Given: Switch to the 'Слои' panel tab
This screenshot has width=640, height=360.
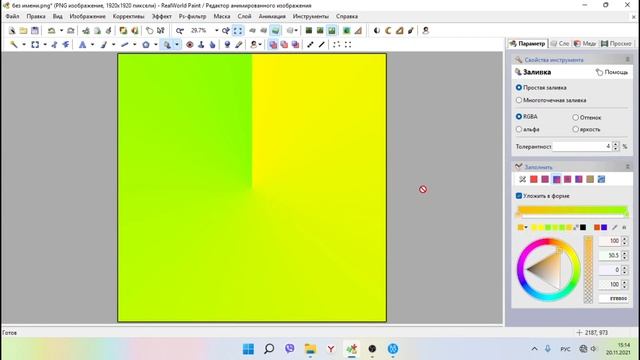Looking at the screenshot, I should 560,43.
